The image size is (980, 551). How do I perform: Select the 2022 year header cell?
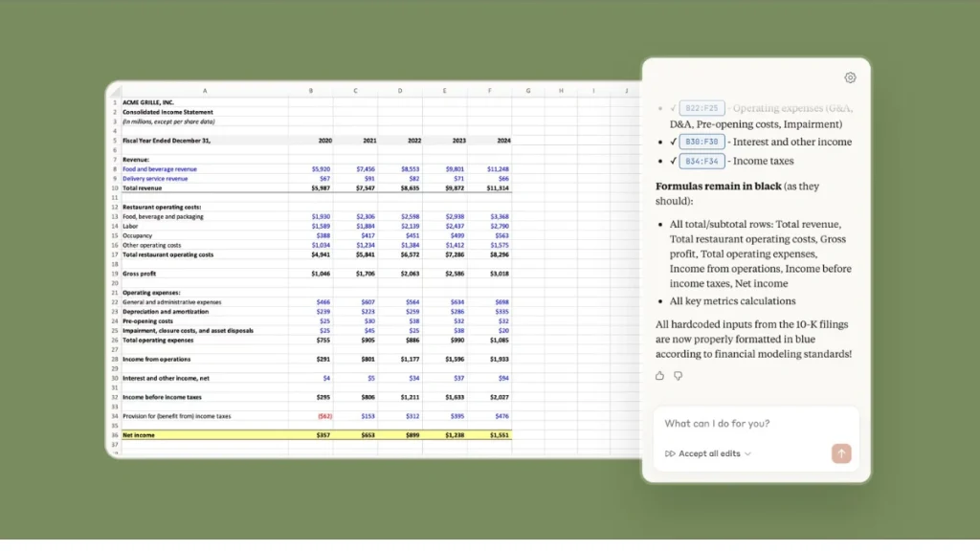(x=413, y=141)
